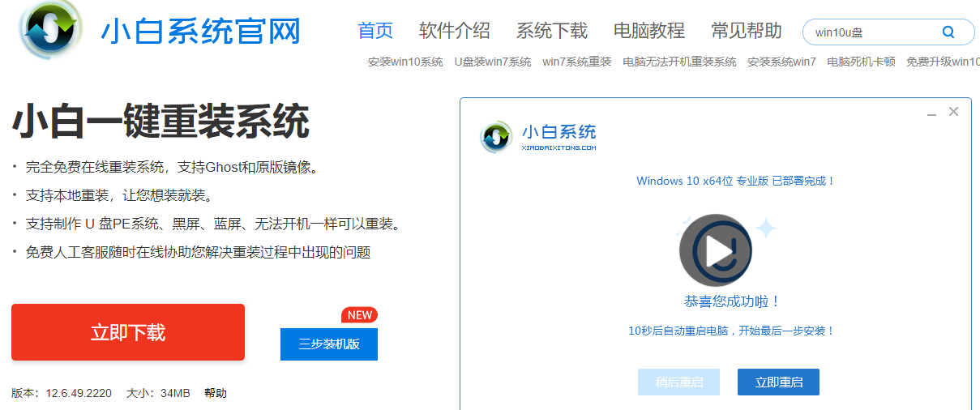Click the 完全免费在线重装系统 bullet text
Screen dimensions: 980x410
pos(172,168)
